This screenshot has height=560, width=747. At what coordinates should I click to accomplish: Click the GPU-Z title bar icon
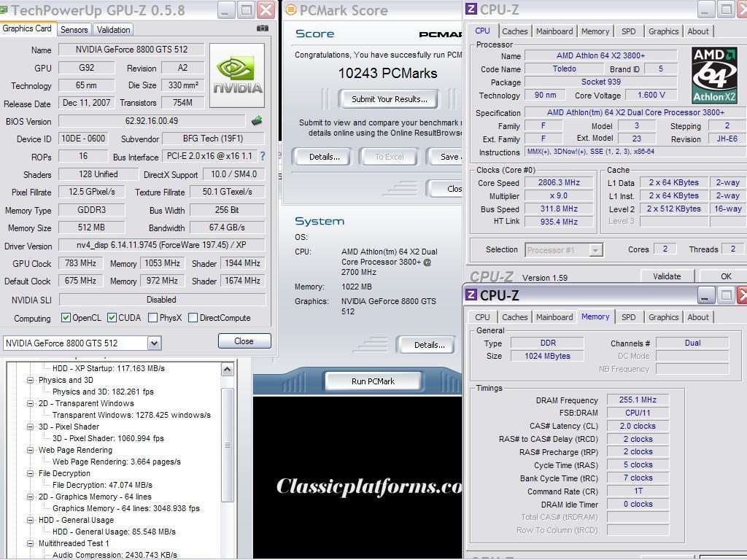click(x=4, y=10)
